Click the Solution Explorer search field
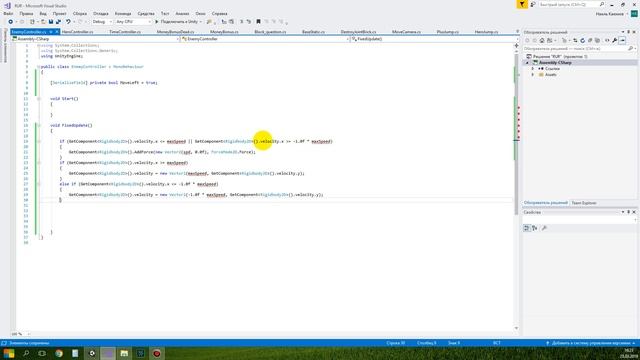The image size is (640, 360). [x=579, y=49]
